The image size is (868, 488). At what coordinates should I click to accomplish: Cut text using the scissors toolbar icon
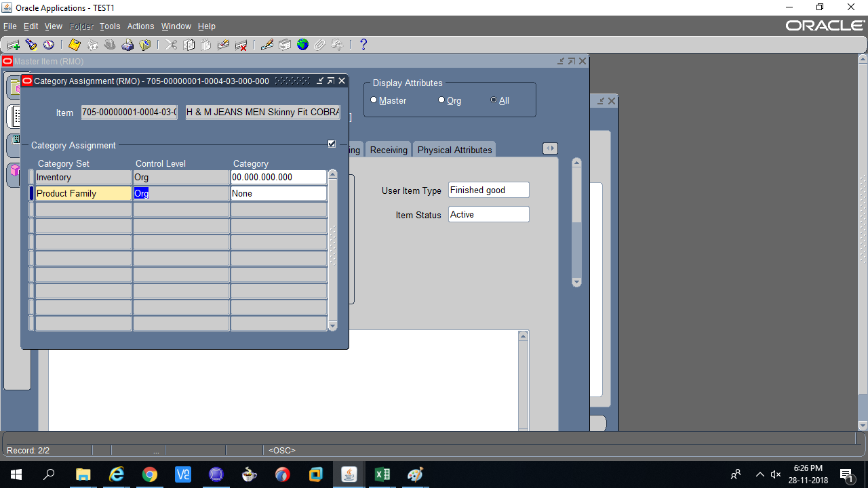pos(171,44)
